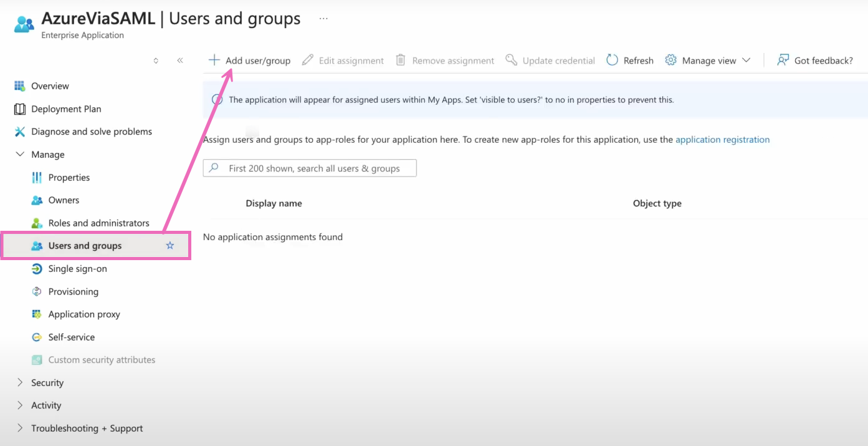Sort by Display name column header
Screen dimensions: 868x446
tap(274, 203)
